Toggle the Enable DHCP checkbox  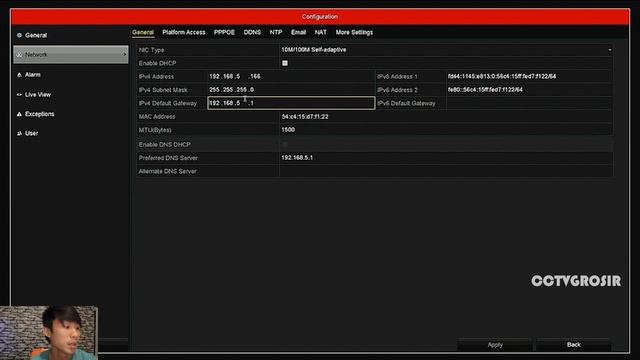[x=285, y=63]
